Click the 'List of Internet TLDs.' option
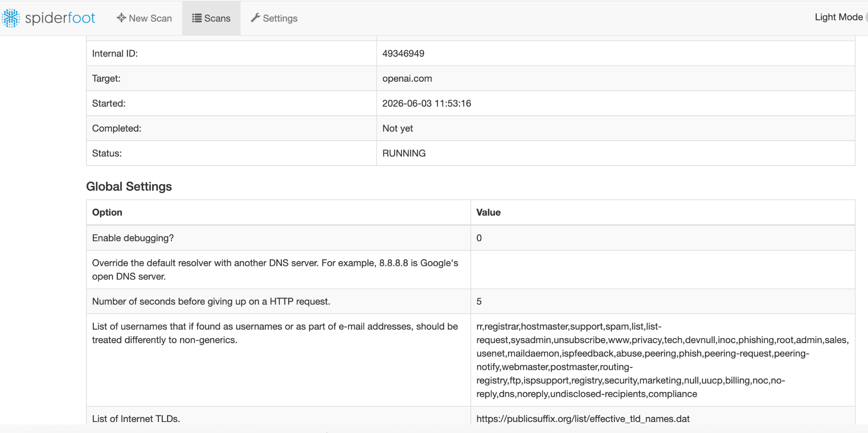Screen dimensions: 868x433 tap(136, 419)
